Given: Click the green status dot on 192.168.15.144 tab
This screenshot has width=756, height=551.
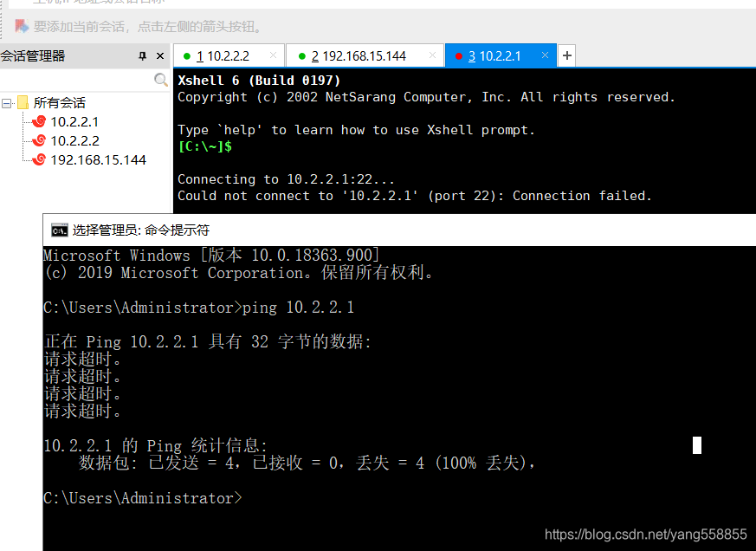Looking at the screenshot, I should click(302, 56).
